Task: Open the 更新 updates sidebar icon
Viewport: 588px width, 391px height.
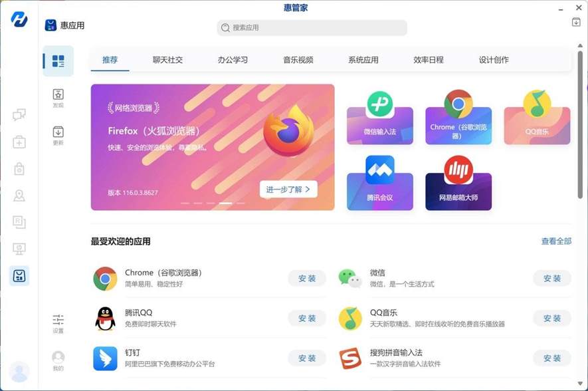Action: [x=58, y=136]
